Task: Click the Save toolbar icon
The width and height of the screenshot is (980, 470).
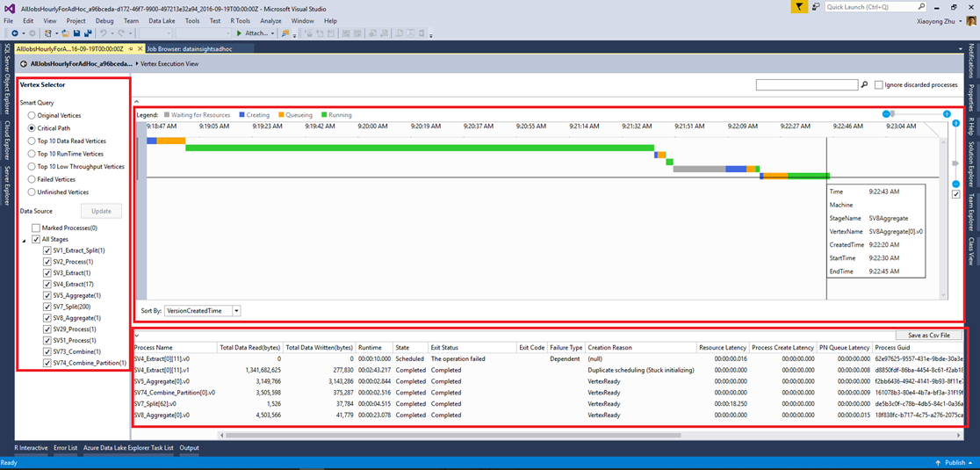Action: 77,33
